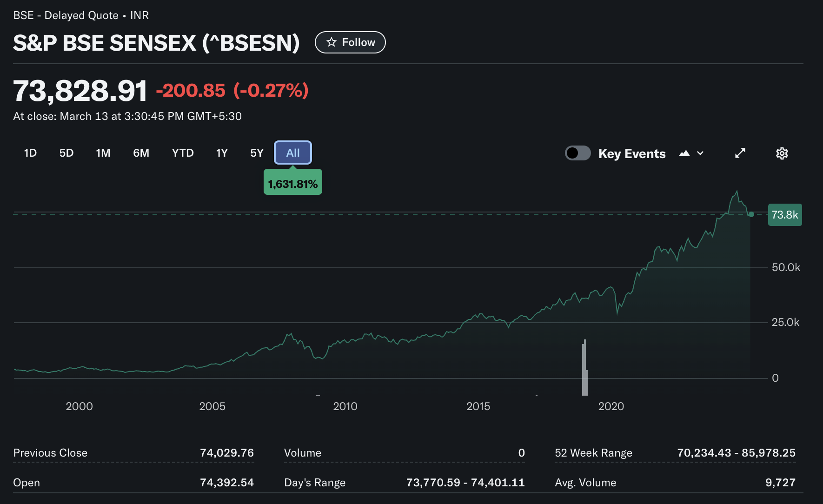Click the All time range tab

click(293, 153)
